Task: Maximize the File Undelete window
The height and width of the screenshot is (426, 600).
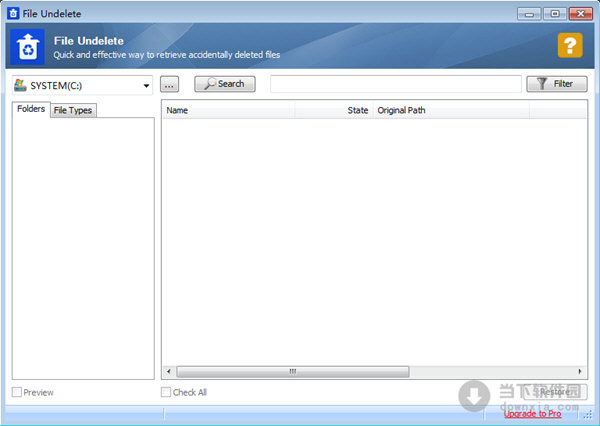Action: [555, 14]
